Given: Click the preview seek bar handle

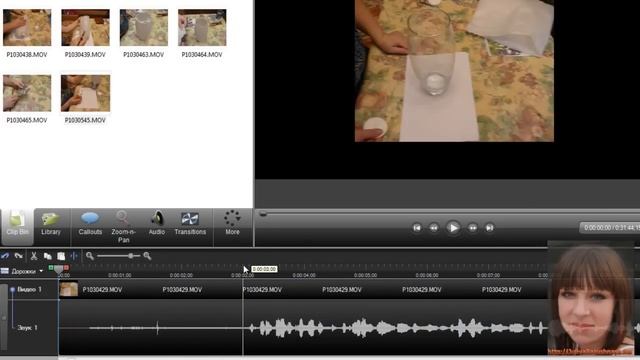Looking at the screenshot, I should (263, 213).
